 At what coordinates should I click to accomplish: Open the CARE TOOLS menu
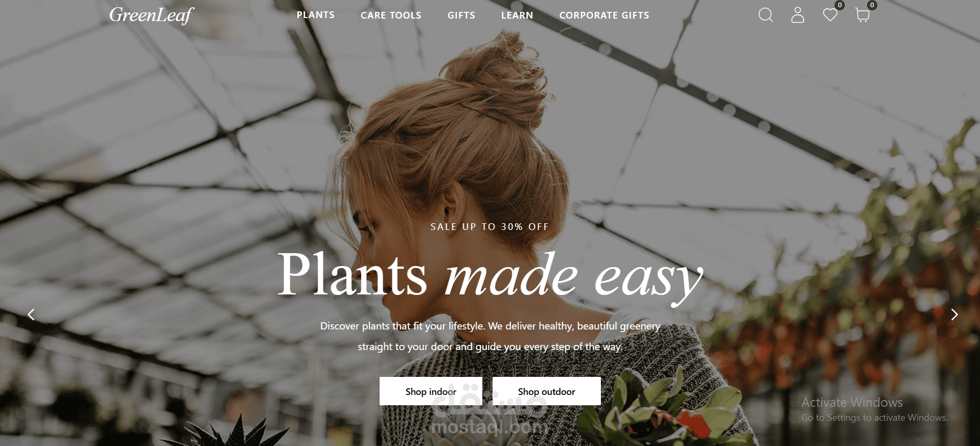(391, 15)
